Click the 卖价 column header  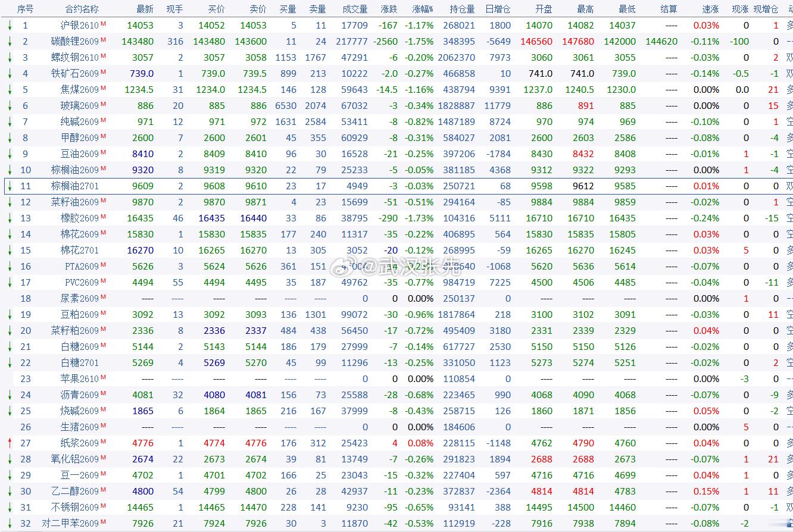[x=258, y=9]
